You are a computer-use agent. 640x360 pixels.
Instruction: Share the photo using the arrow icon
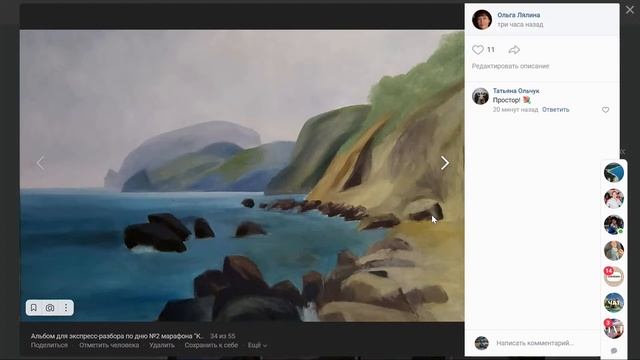click(x=514, y=50)
